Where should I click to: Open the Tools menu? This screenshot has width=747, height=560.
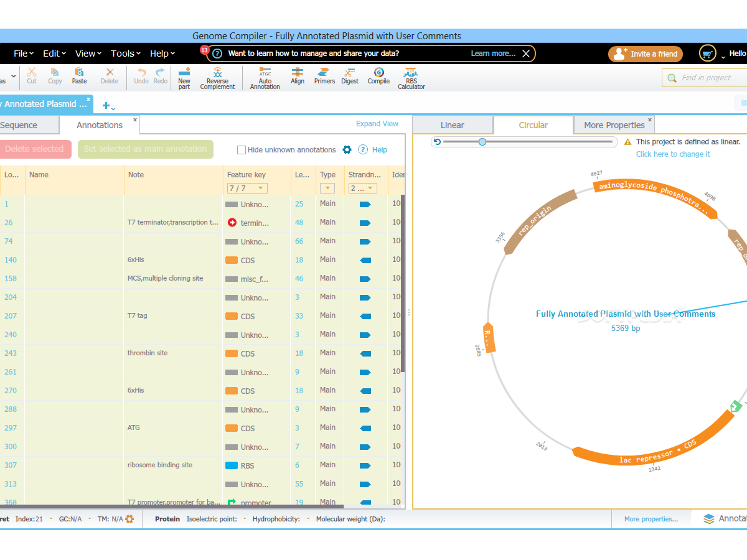125,54
